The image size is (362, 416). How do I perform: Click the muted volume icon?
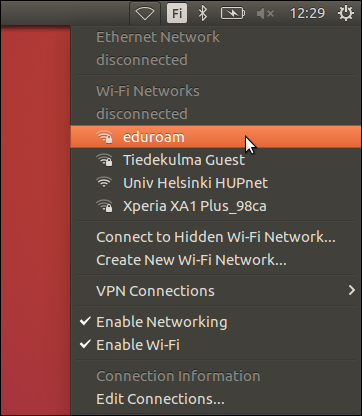coord(265,14)
